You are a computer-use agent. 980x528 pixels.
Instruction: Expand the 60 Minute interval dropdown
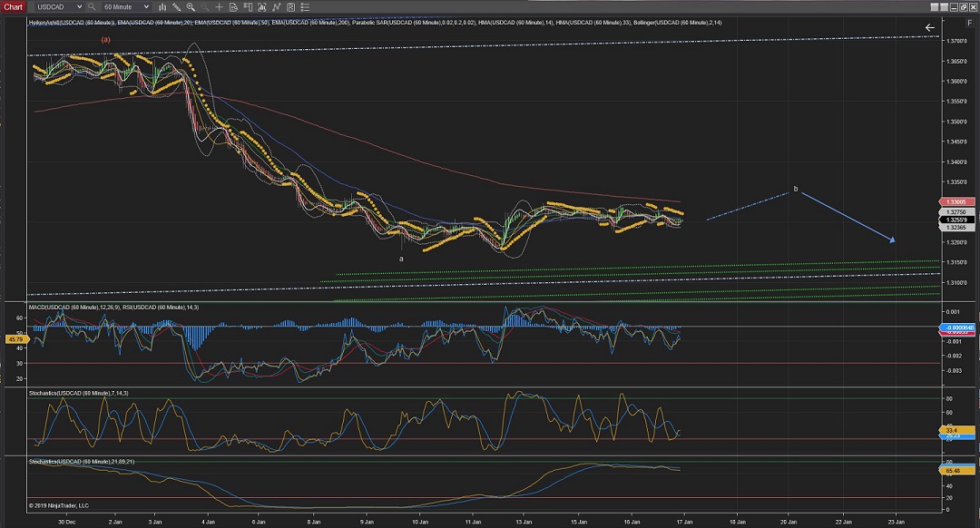146,7
